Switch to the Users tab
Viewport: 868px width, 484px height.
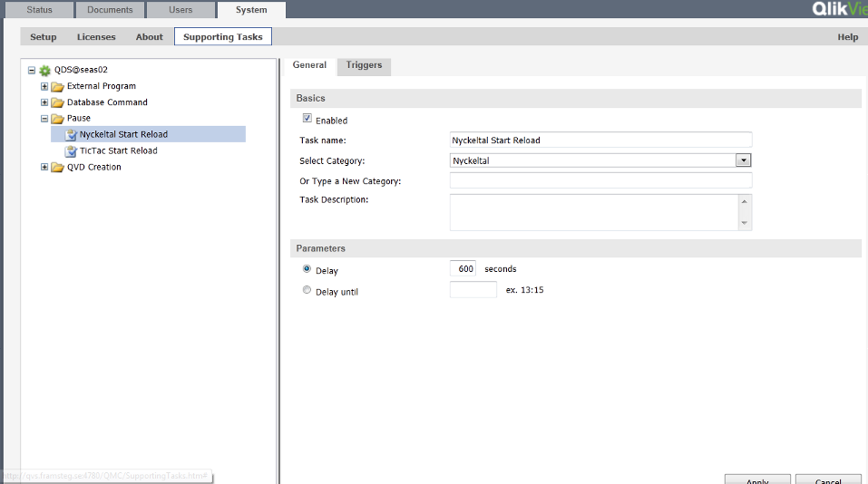[180, 9]
